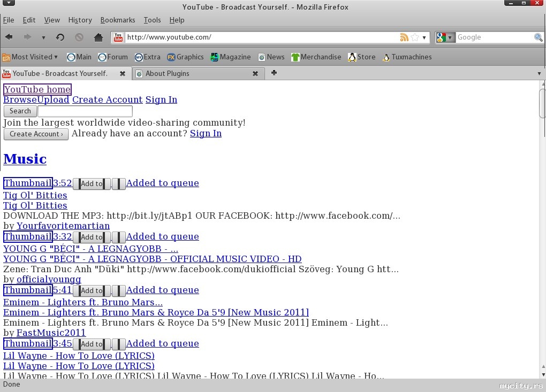
Task: Click Thumbnail link of the 3:32 video
Action: click(x=28, y=236)
